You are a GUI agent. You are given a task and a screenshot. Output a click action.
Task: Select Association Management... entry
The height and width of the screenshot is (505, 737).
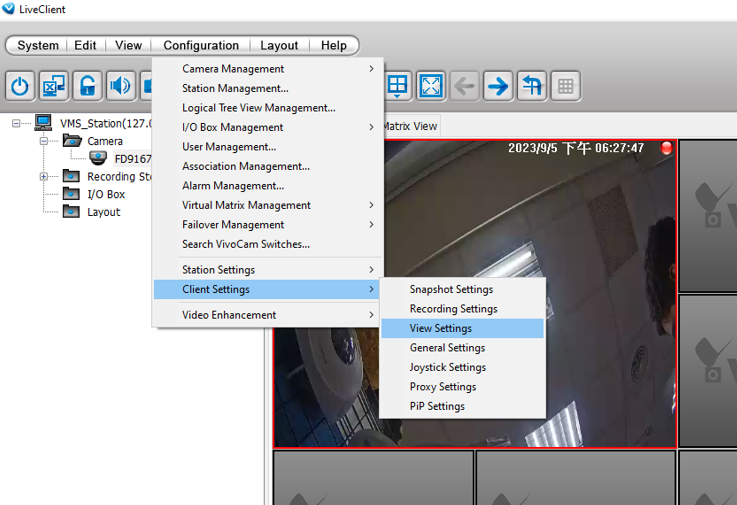pos(268,166)
